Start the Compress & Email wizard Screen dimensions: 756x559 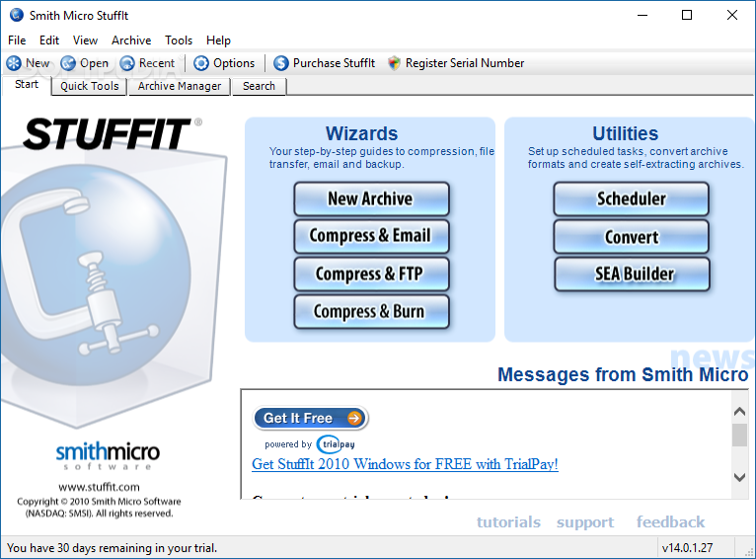click(371, 236)
